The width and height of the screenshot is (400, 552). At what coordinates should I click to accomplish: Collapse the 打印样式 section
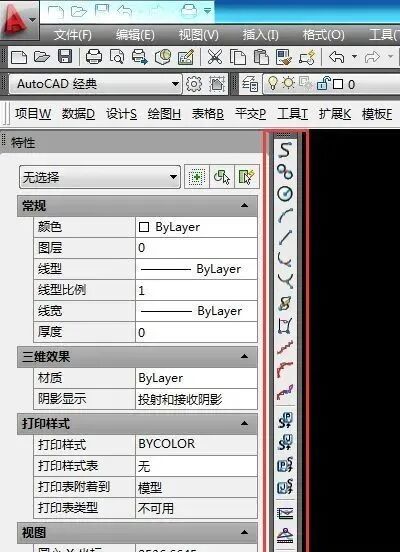tap(244, 423)
